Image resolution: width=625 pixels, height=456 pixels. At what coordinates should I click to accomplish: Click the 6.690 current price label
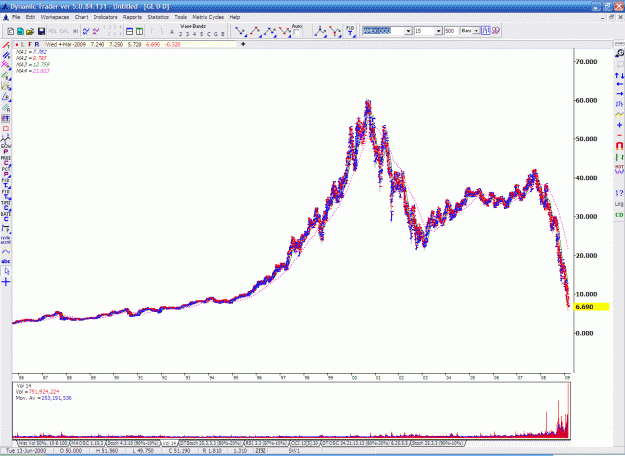click(x=591, y=307)
